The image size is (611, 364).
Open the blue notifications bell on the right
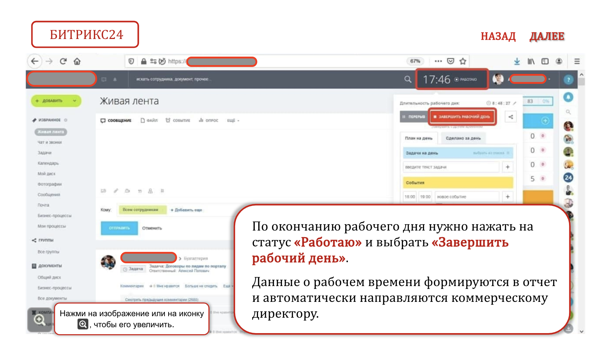[x=569, y=97]
